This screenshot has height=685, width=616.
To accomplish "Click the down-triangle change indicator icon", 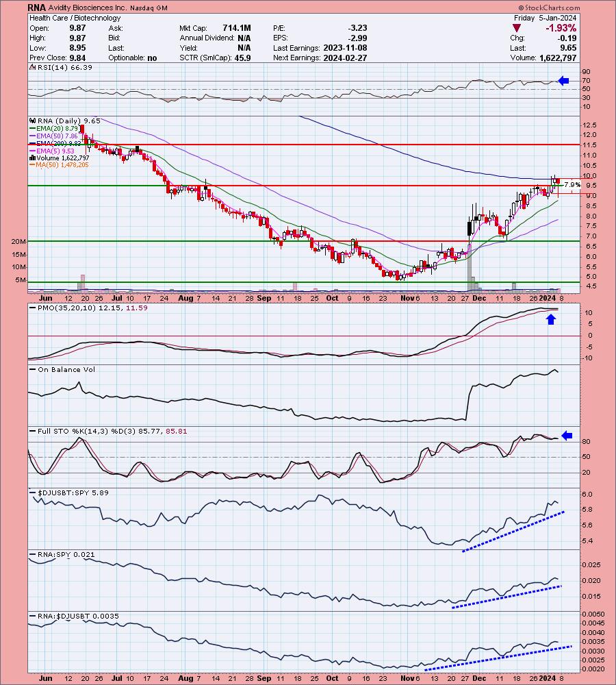I will [x=517, y=28].
